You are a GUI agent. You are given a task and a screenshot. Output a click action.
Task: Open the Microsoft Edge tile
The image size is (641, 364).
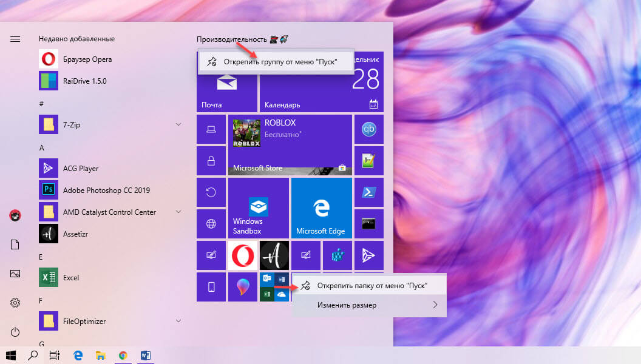click(x=321, y=208)
